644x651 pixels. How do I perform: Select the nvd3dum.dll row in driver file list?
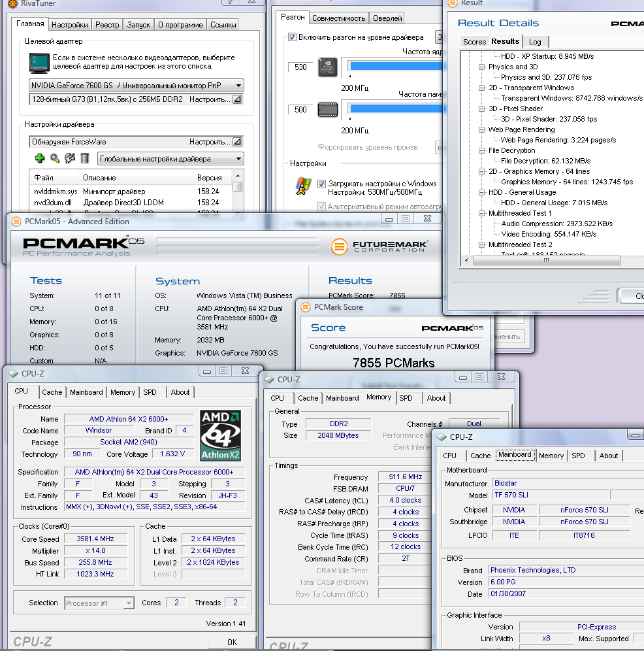click(x=131, y=203)
